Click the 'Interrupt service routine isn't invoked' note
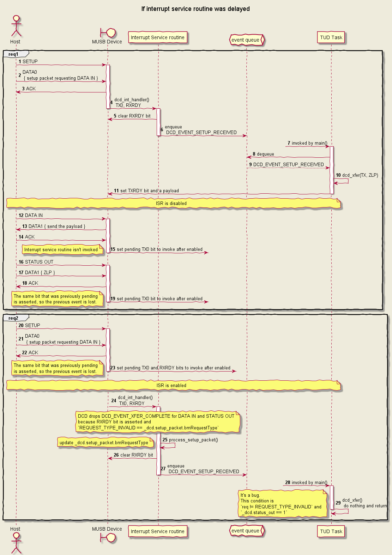 [x=63, y=249]
